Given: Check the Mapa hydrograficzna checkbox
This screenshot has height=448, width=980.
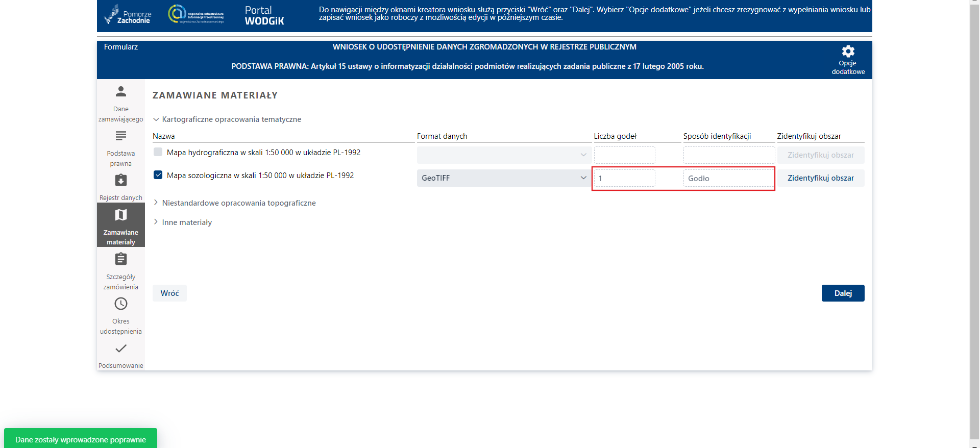Looking at the screenshot, I should [x=158, y=152].
